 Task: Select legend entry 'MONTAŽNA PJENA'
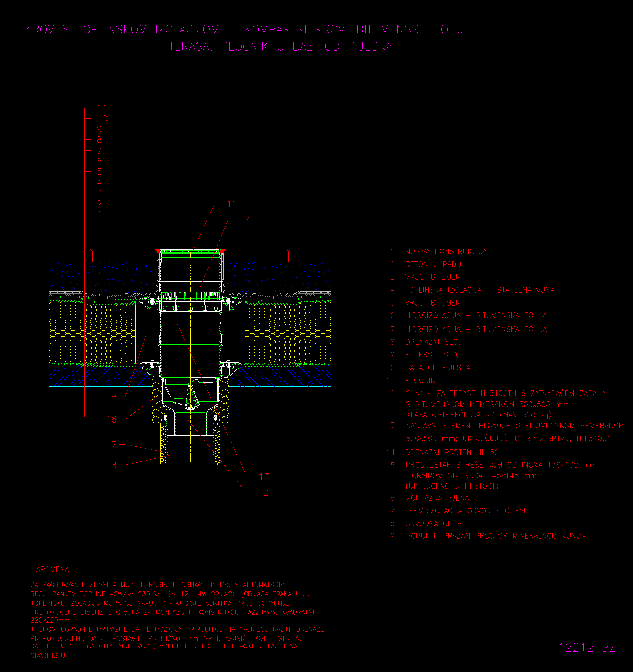pos(437,498)
